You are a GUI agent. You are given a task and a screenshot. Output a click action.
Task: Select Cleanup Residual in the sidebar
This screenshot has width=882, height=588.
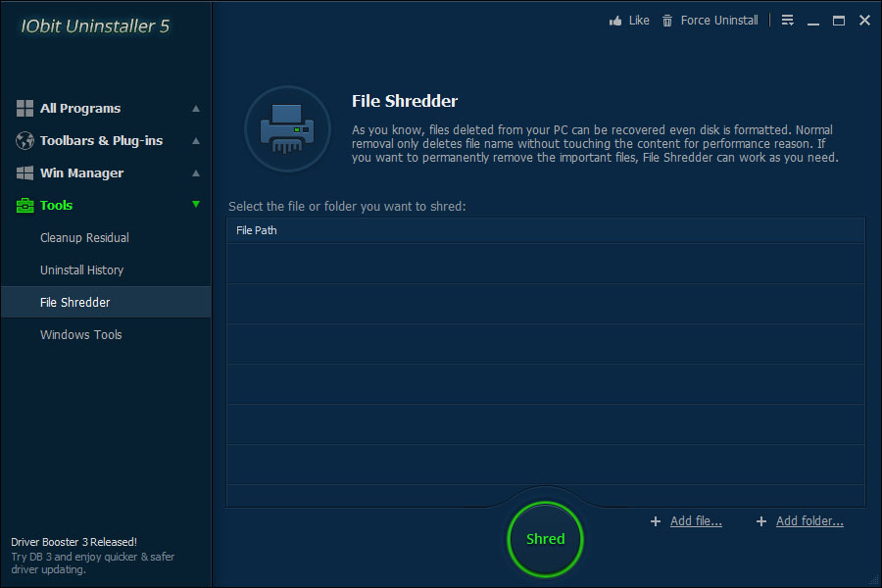[x=84, y=237]
